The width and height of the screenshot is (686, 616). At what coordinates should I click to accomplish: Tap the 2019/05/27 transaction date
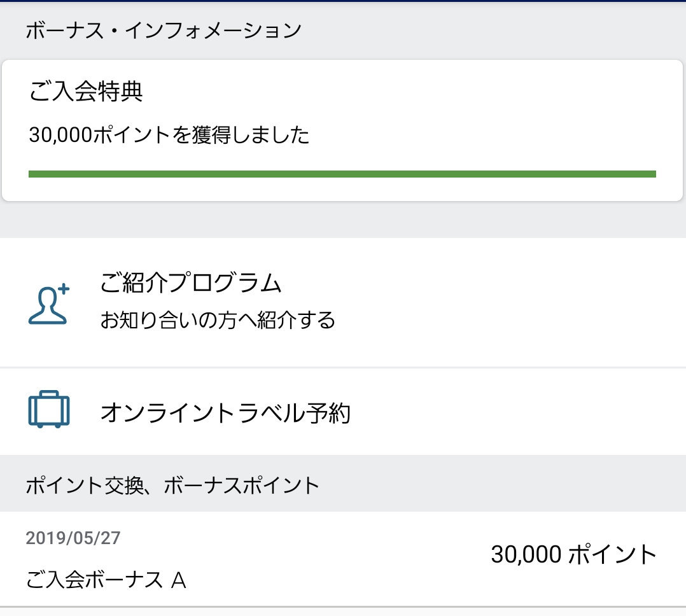[73, 538]
